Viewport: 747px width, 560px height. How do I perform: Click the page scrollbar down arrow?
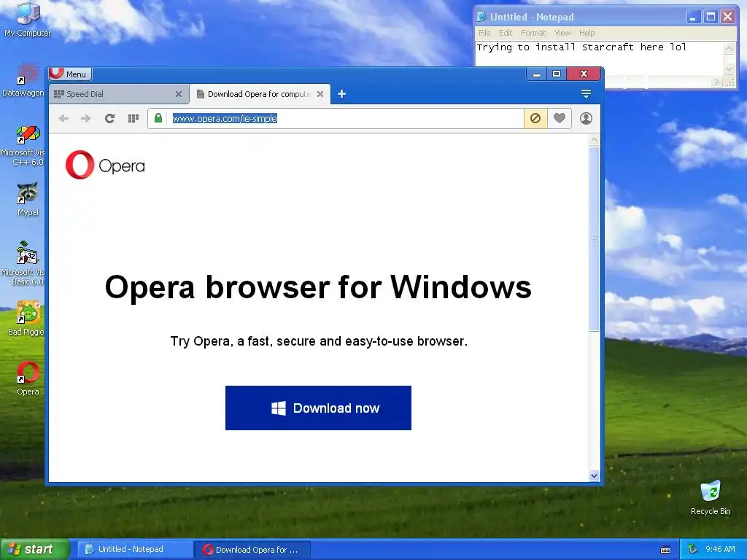pos(594,475)
